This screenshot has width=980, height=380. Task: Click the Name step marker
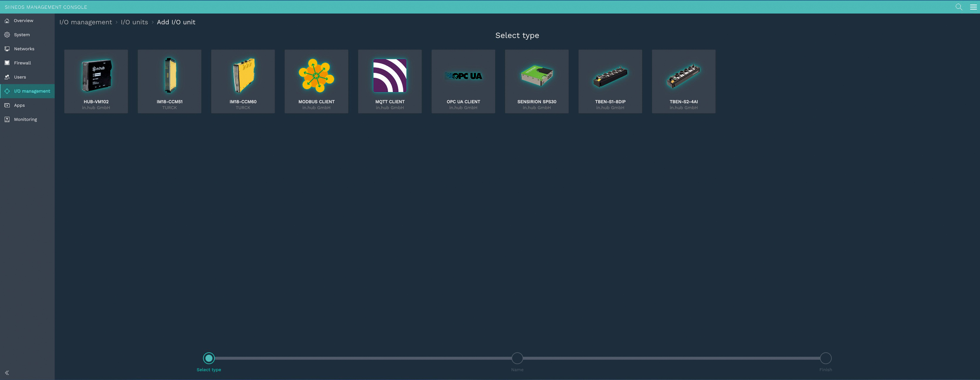tap(517, 358)
